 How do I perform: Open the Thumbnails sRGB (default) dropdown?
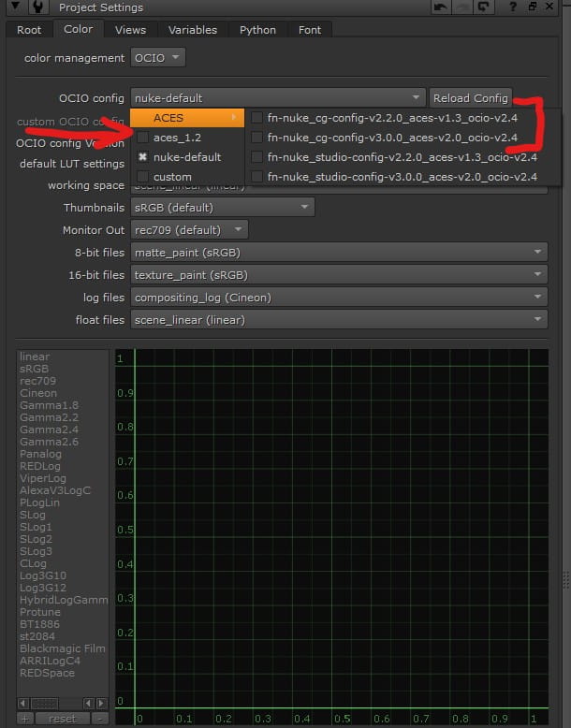coord(223,207)
